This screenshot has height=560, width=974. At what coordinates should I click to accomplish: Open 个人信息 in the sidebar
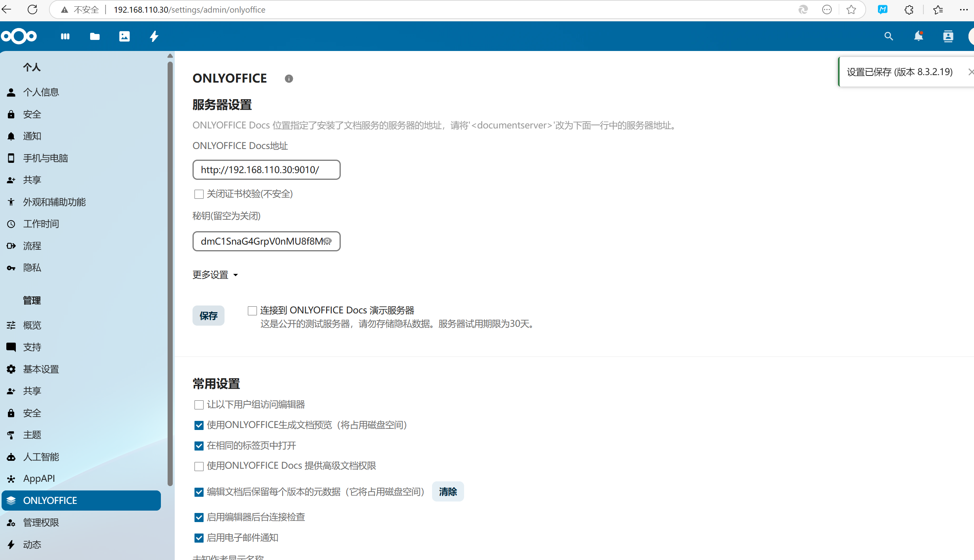81,92
